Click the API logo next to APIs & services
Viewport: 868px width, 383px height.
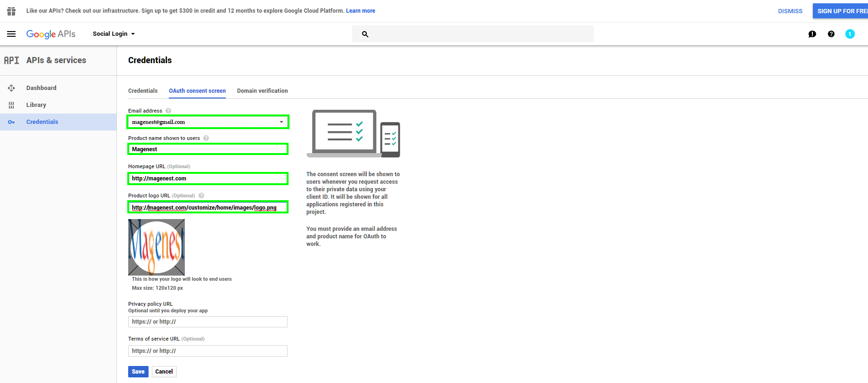click(x=11, y=60)
